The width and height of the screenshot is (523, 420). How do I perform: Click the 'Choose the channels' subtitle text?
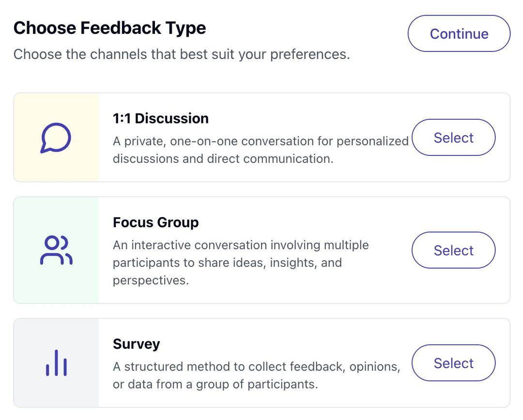click(182, 54)
